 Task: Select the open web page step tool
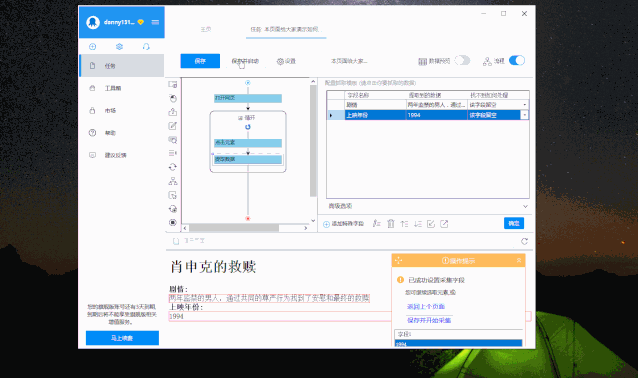point(173,84)
